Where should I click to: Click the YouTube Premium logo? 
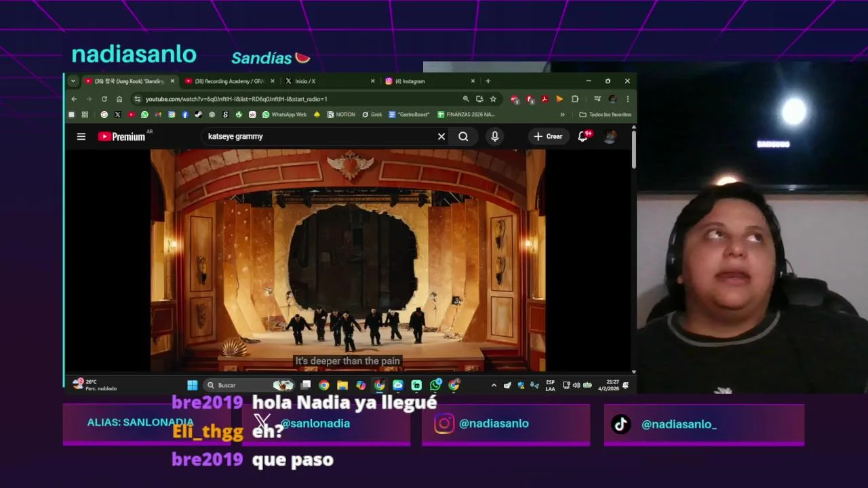[x=121, y=136]
